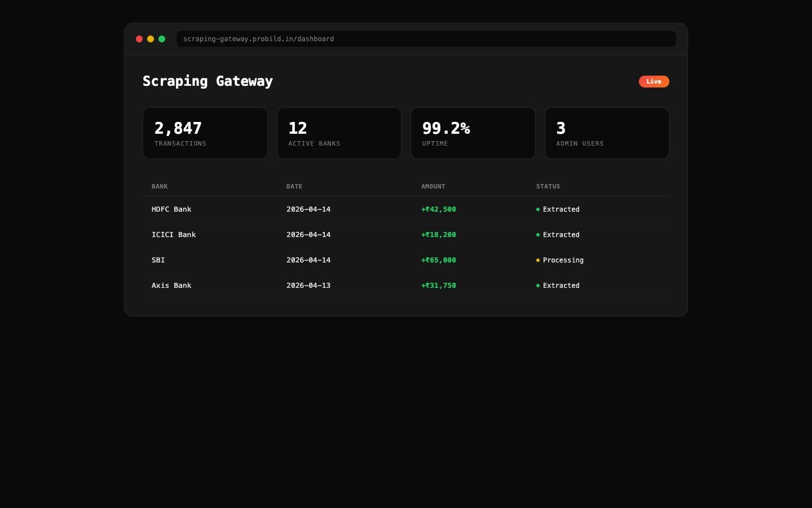Viewport: 812px width, 508px height.
Task: Click the yellow minimize window dot
Action: click(x=151, y=39)
